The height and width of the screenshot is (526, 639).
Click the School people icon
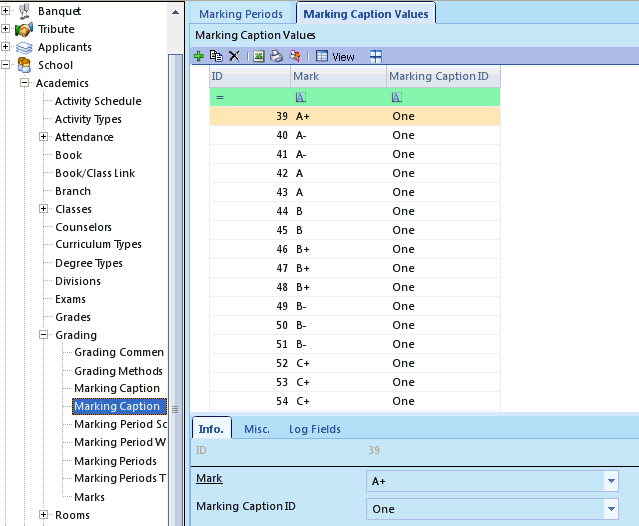tap(24, 66)
